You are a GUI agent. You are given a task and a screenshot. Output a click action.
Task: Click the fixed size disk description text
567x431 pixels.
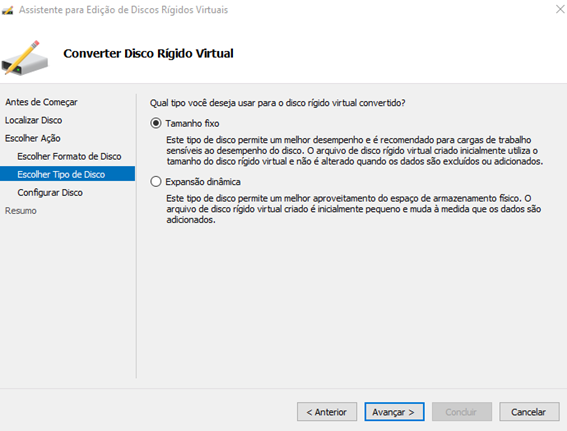355,151
